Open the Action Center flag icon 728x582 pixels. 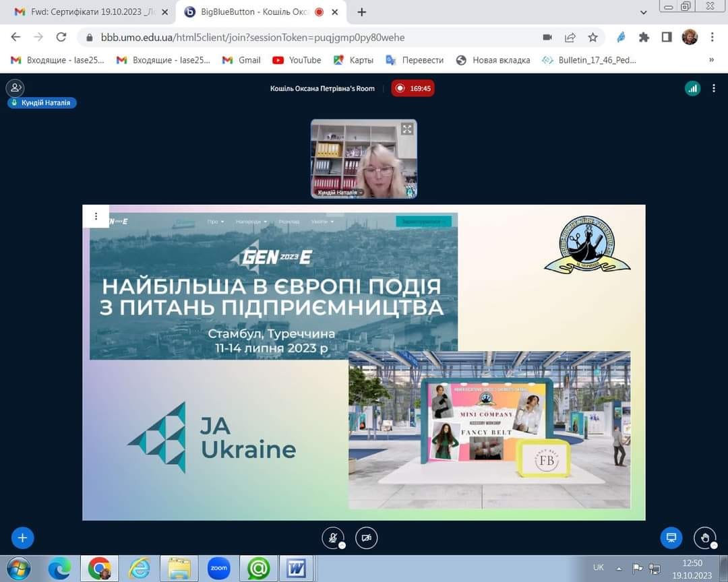[638, 568]
